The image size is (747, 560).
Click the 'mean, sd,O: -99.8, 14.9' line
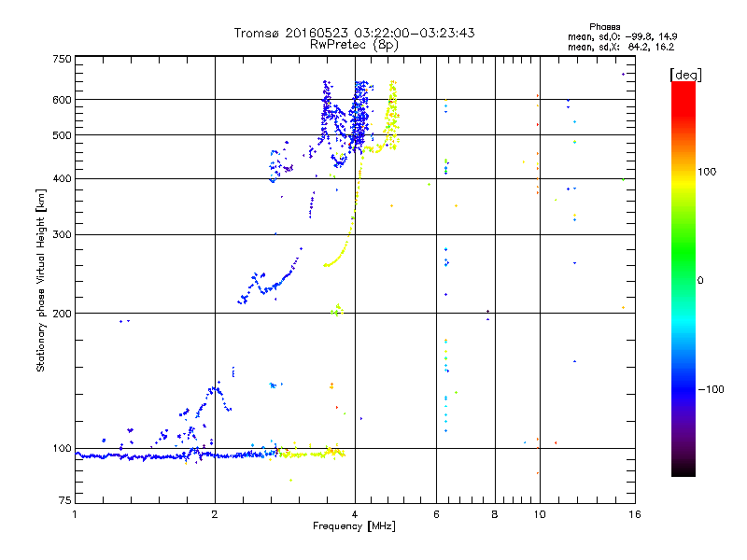622,36
